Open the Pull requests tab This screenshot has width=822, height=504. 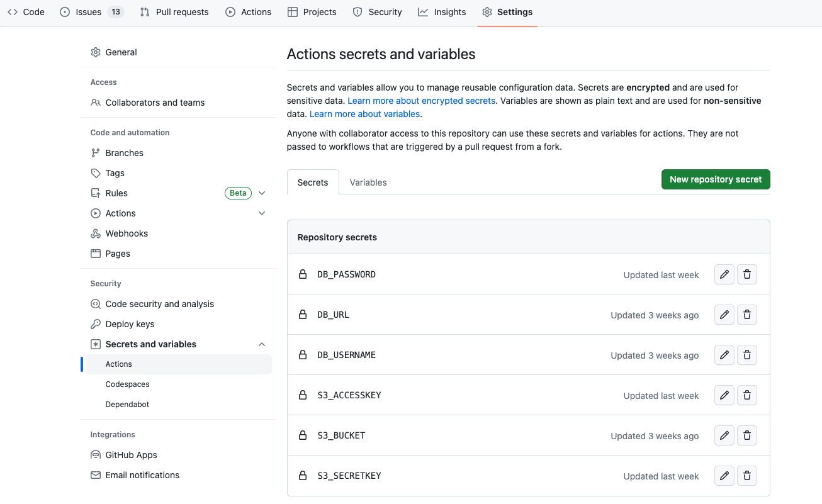tap(174, 12)
